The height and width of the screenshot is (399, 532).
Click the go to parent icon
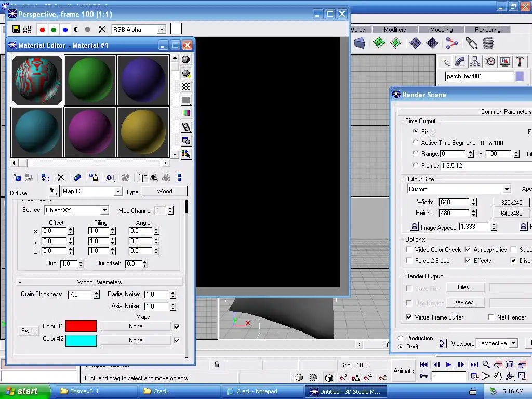click(x=154, y=178)
